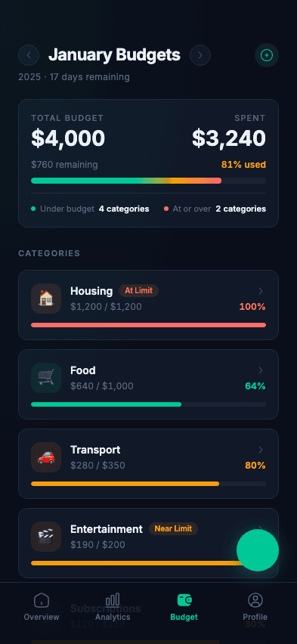Click the Food spending progress bar
This screenshot has height=644, width=297.
point(148,404)
